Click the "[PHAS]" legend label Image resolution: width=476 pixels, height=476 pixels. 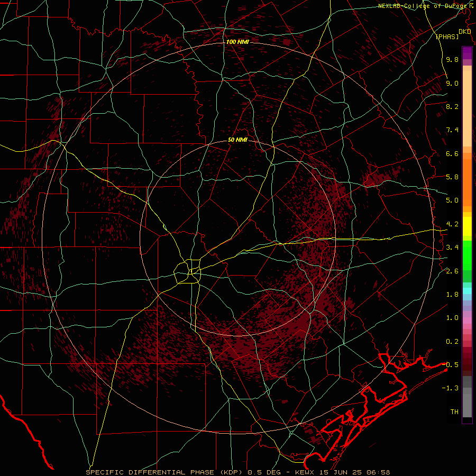pos(447,36)
